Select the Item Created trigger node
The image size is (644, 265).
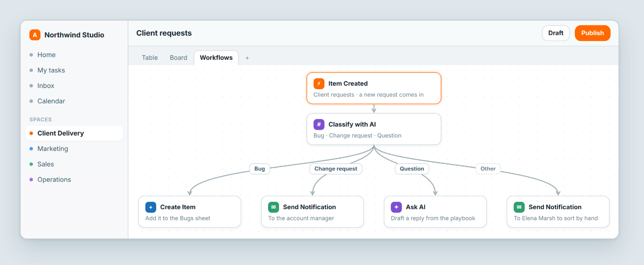(374, 88)
